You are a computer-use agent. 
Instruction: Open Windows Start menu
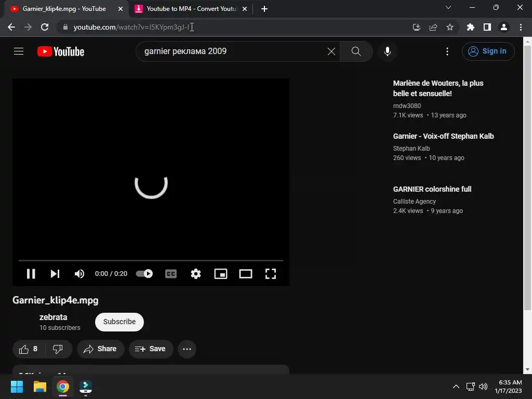[x=17, y=387]
